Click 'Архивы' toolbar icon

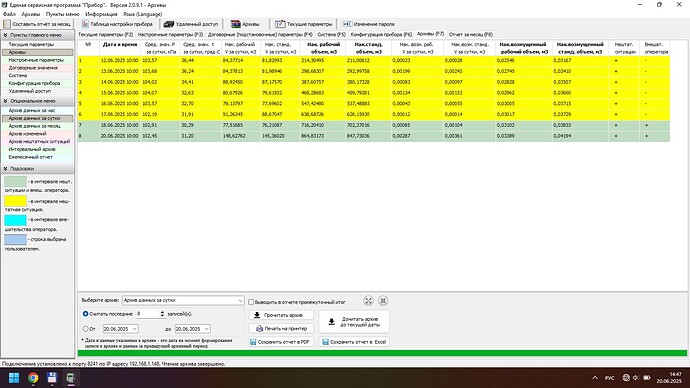coord(246,24)
